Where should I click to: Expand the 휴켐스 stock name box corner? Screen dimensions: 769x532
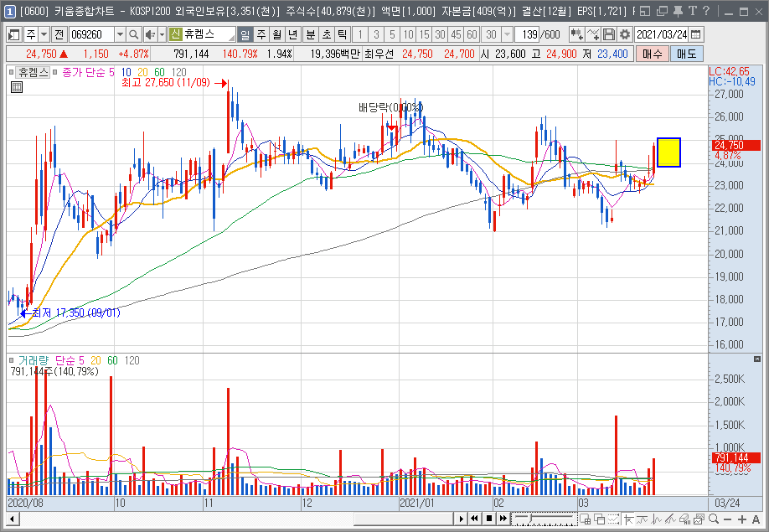(231, 38)
